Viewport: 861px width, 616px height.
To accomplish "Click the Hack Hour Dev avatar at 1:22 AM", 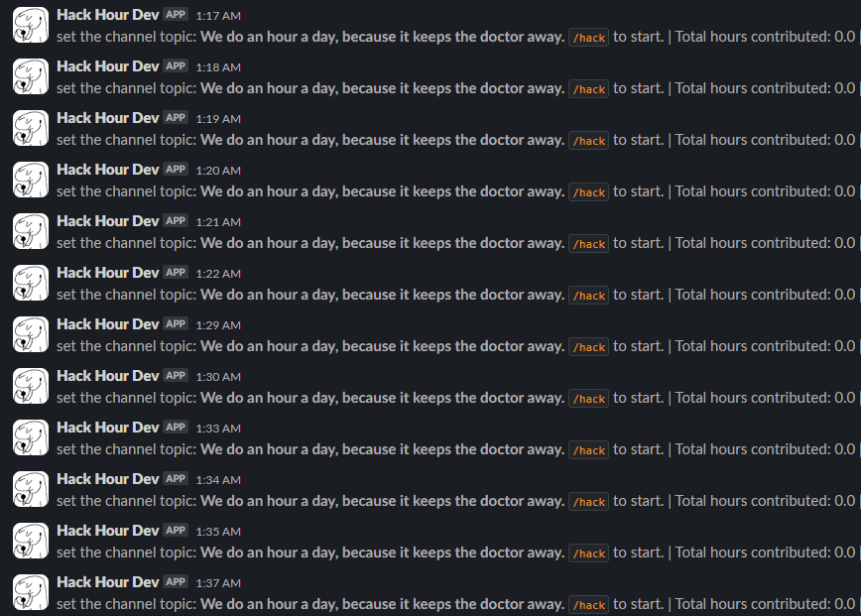I will click(31, 284).
